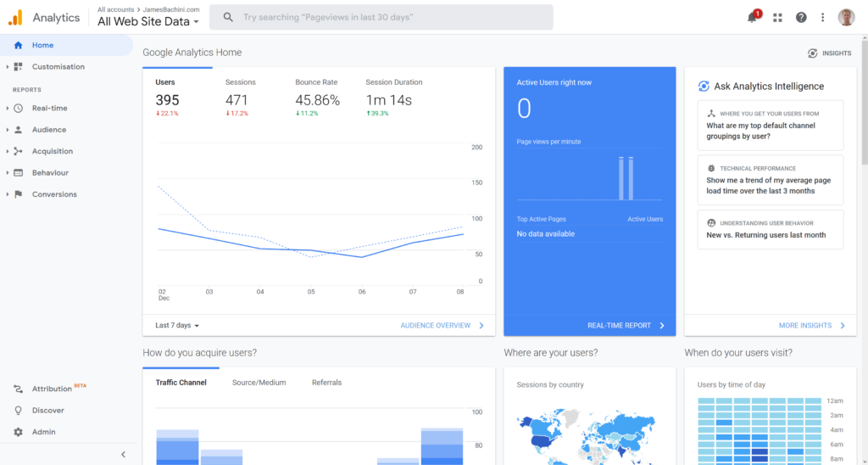This screenshot has height=465, width=868.
Task: Click the Real-time clock icon
Action: tap(19, 108)
